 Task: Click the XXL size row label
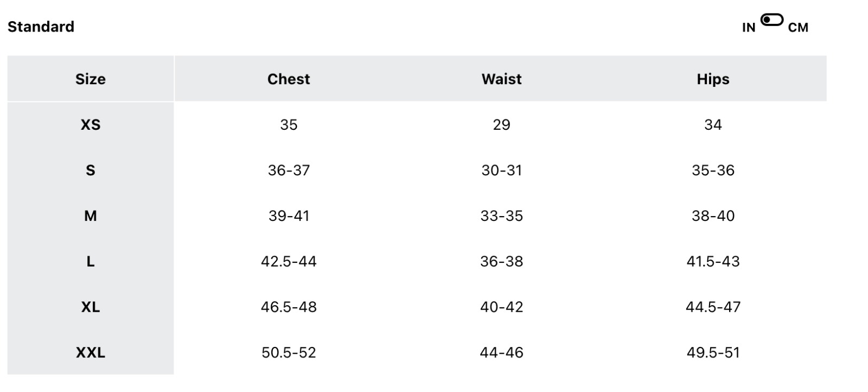point(91,353)
